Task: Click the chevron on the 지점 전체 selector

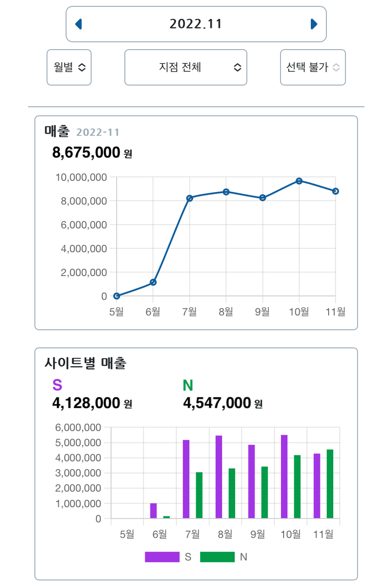Action: (237, 67)
